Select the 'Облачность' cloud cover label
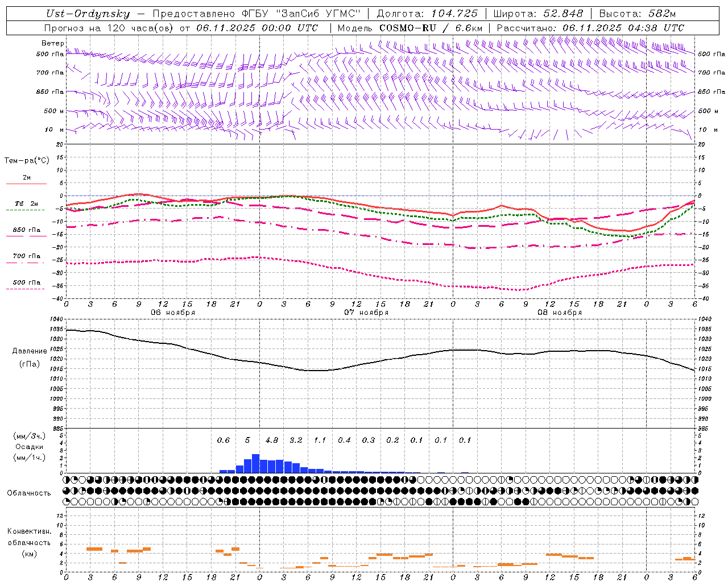 point(29,493)
